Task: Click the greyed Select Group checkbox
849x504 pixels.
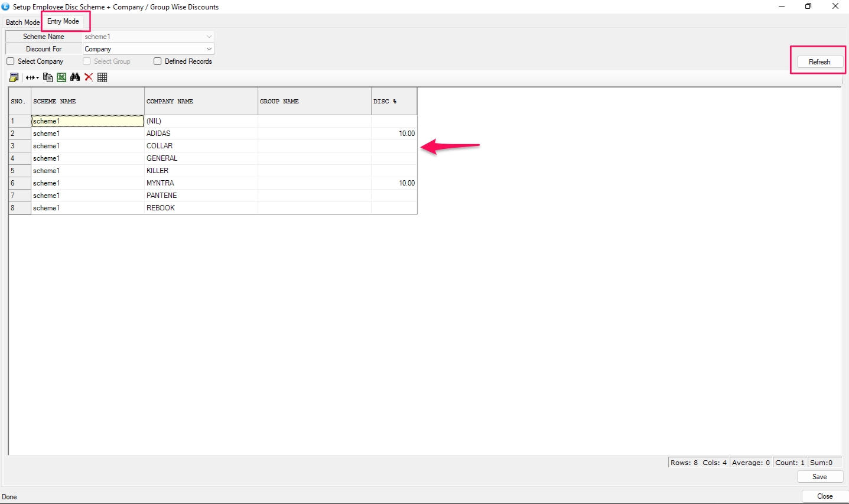Action: click(x=87, y=61)
